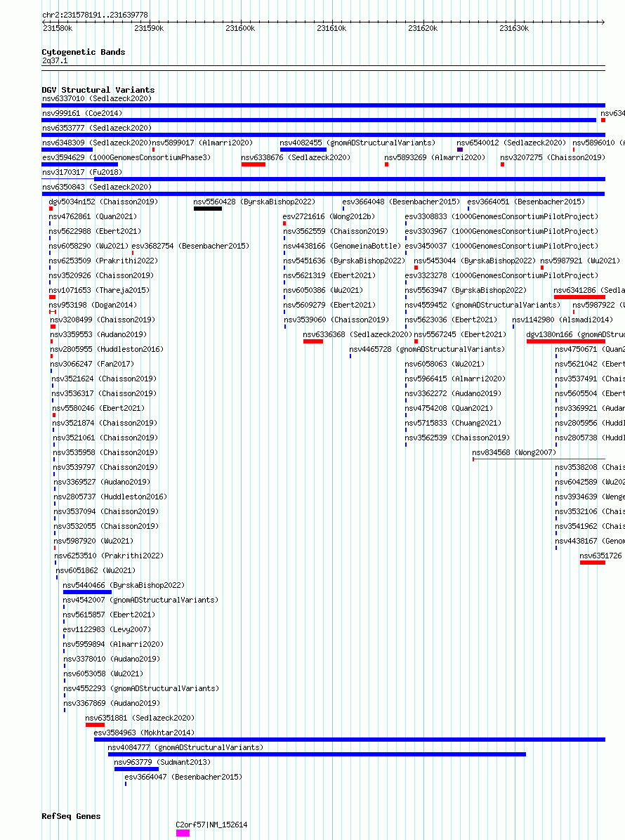Select esv2721616 (Wong2012b) label
This screenshot has width=625, height=840.
pyautogui.click(x=329, y=216)
